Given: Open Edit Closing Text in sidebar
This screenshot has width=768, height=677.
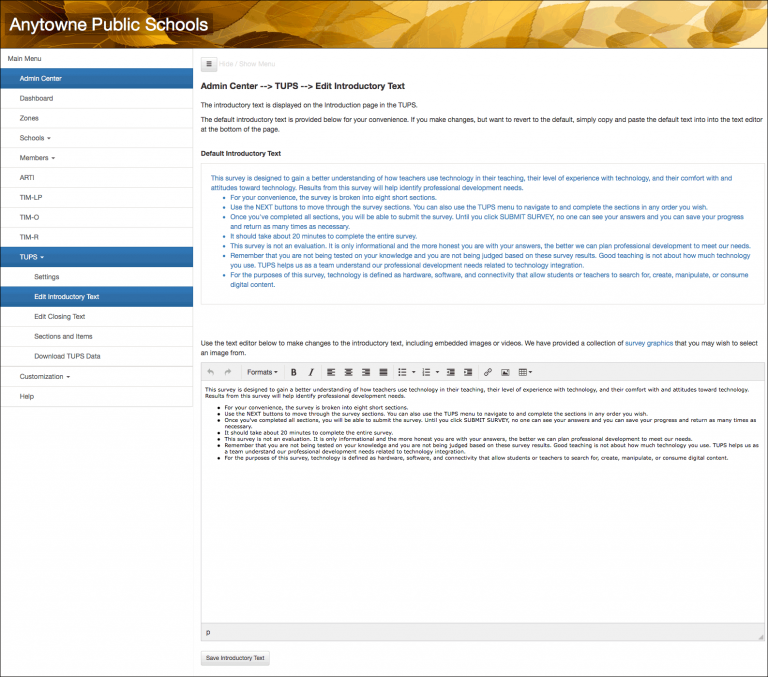Looking at the screenshot, I should [x=59, y=316].
